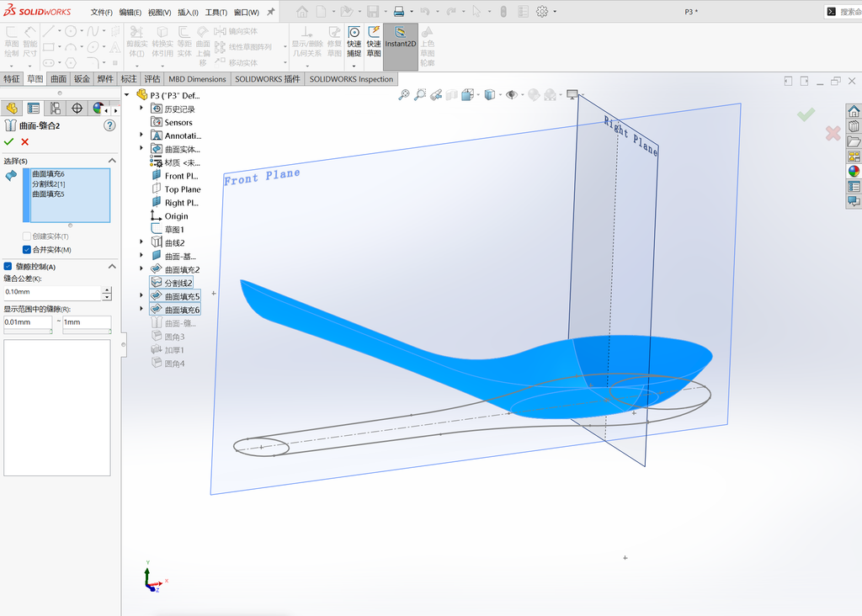Switch to the SOLIDWORKS Inspection tab

[x=351, y=79]
